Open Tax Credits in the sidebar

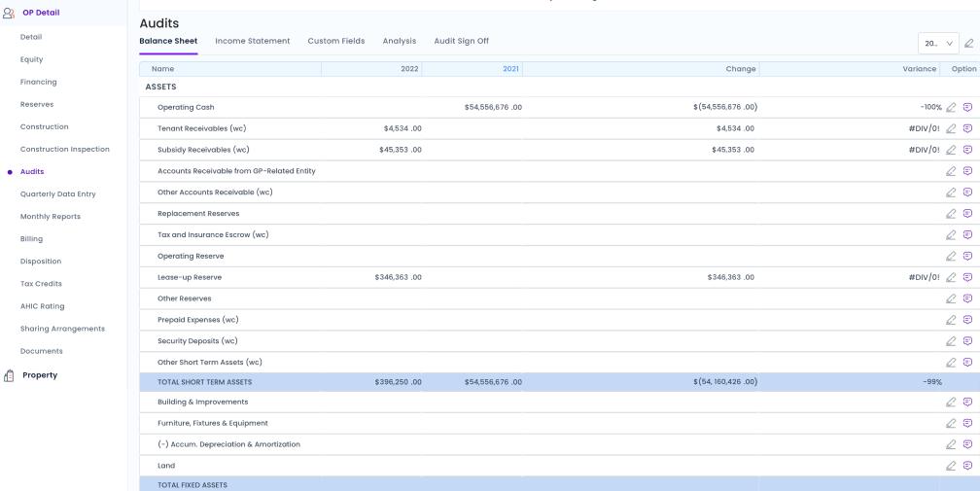coord(41,284)
